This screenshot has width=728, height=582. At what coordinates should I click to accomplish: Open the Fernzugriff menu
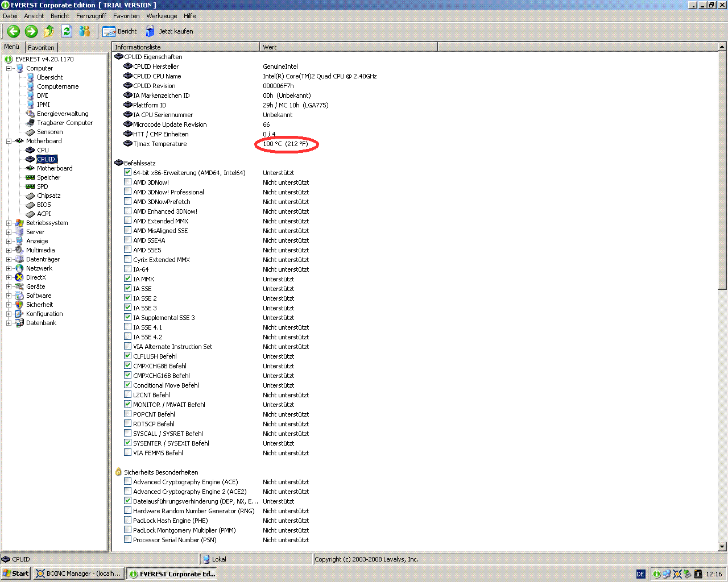[x=92, y=16]
